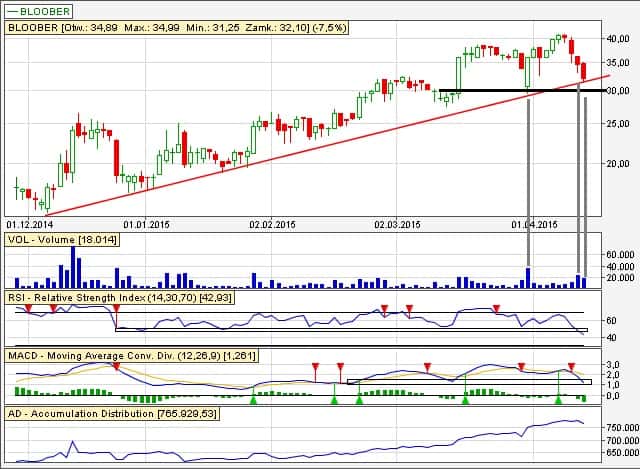
Task: Click the rightmost green arrow in MACD panel
Action: [x=558, y=399]
